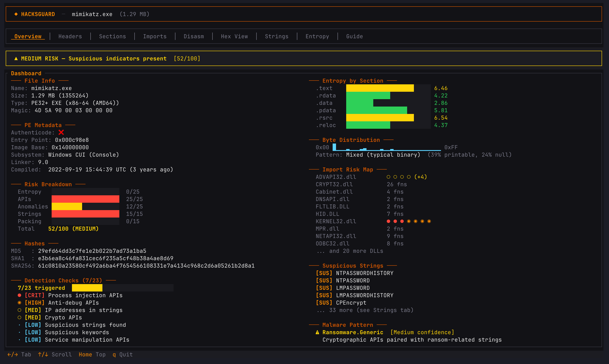The width and height of the screenshot is (609, 364).
Task: Click the orange HIGH marker for Anti-debug APIs
Action: pyautogui.click(x=19, y=302)
